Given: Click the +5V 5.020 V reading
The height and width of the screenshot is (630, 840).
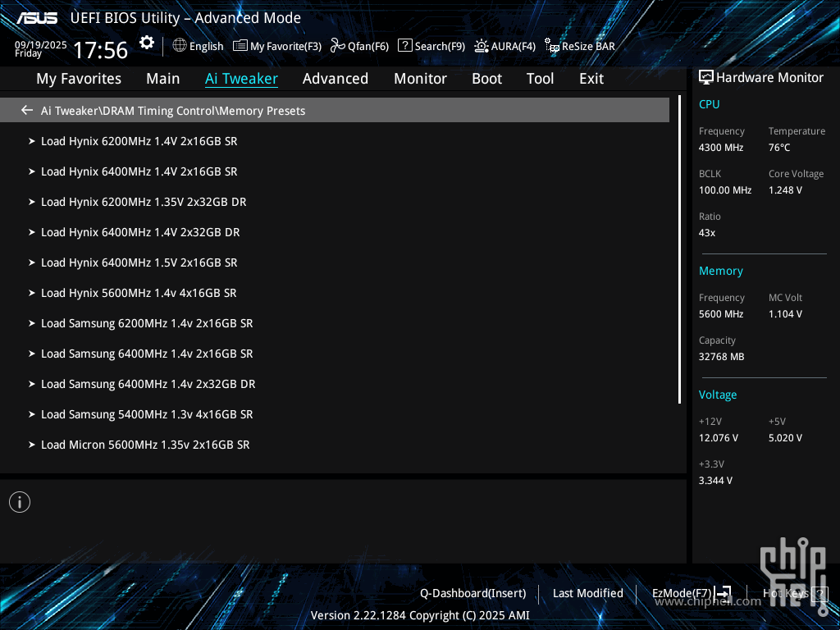Looking at the screenshot, I should coord(785,438).
